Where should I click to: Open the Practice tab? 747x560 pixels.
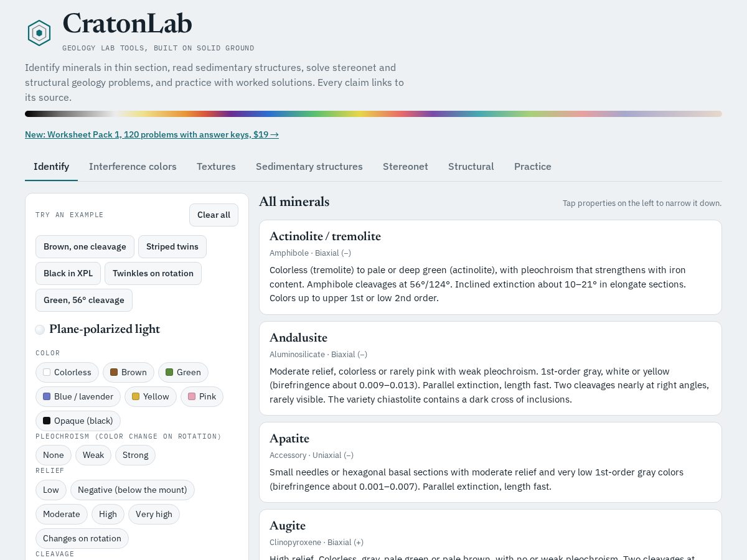[533, 167]
